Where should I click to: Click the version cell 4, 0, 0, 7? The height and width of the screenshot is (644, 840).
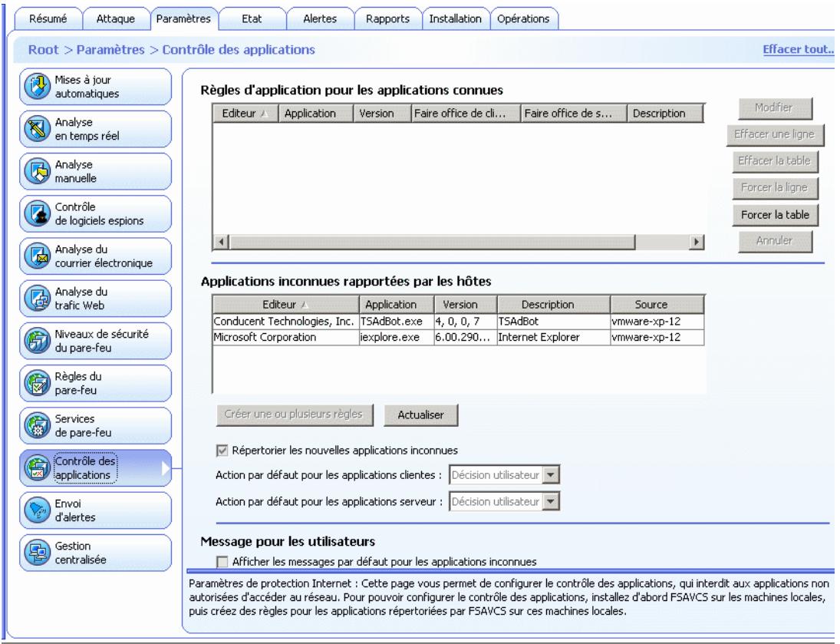(x=465, y=321)
